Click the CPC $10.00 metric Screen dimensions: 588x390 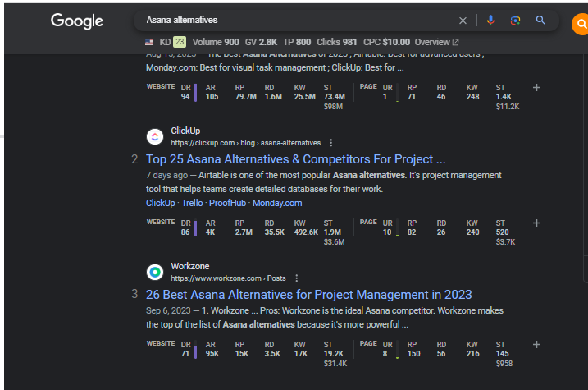tap(386, 42)
